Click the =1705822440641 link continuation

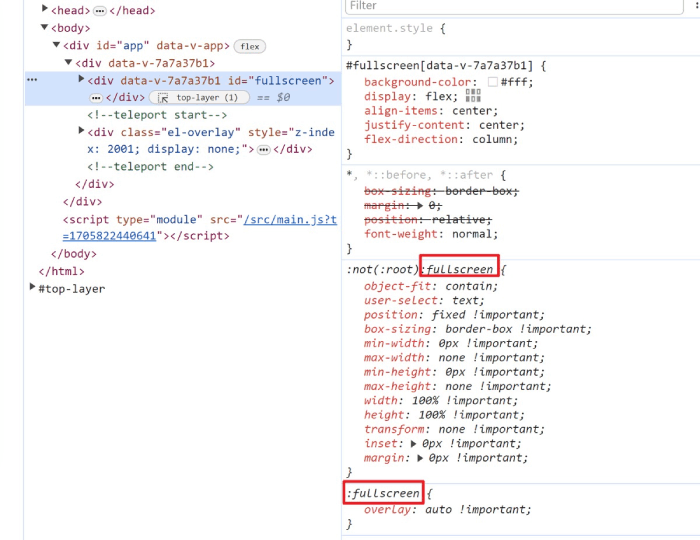tap(109, 236)
